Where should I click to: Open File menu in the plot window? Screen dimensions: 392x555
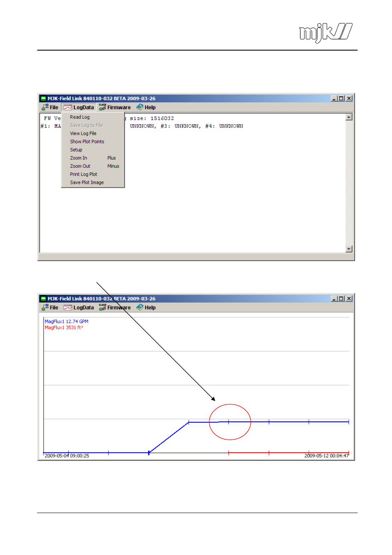pos(50,308)
